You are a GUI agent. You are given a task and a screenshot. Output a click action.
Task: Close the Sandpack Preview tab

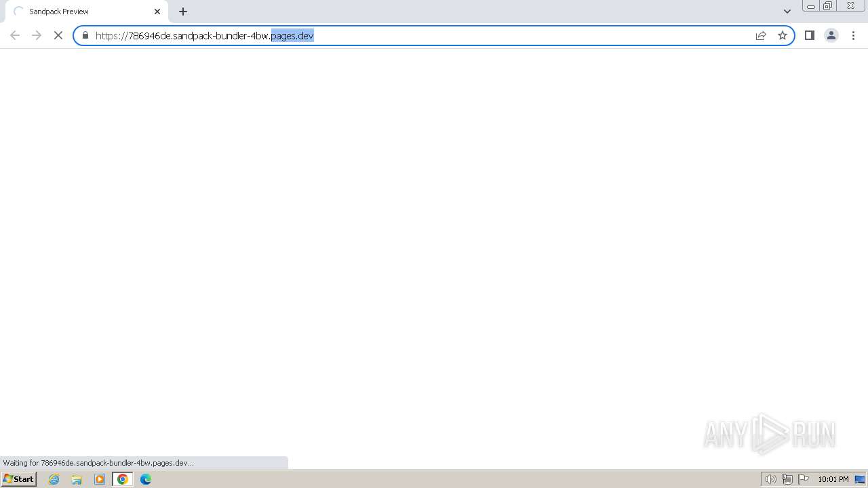click(157, 12)
